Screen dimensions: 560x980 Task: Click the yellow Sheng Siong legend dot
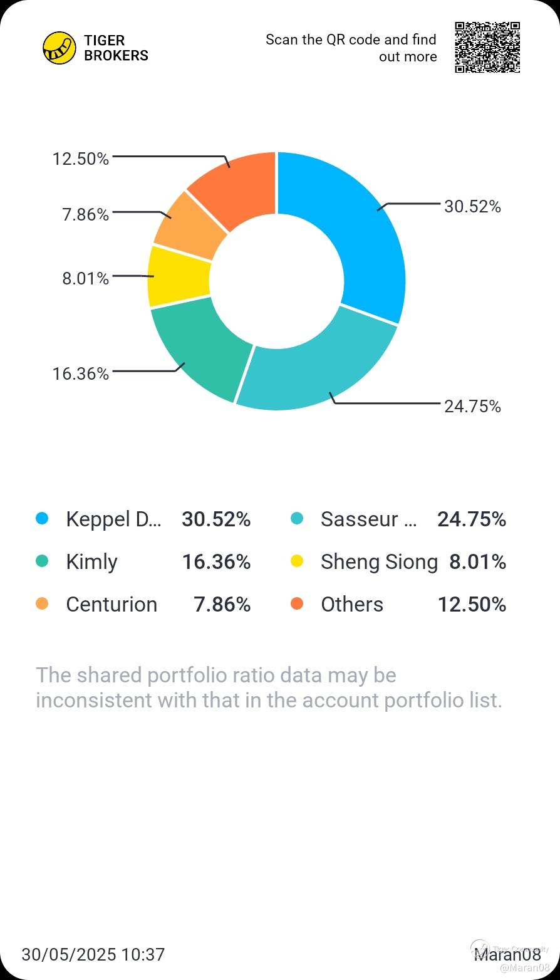coord(297,561)
